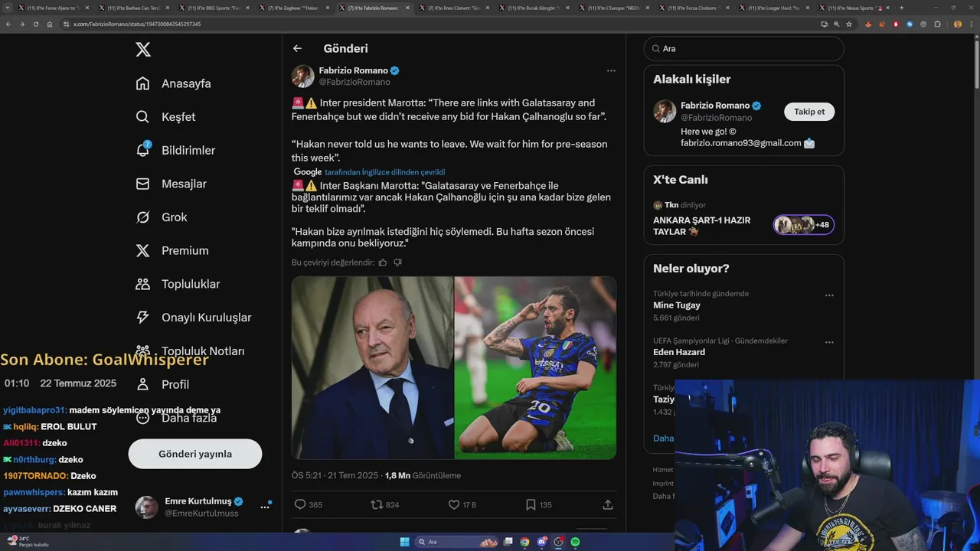
Task: Open Fabrizio Romano's avatar in post
Action: click(x=303, y=76)
